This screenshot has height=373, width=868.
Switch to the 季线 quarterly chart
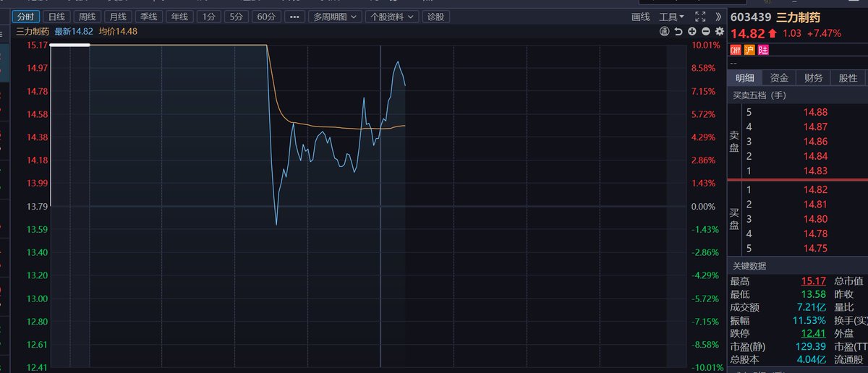pos(148,17)
